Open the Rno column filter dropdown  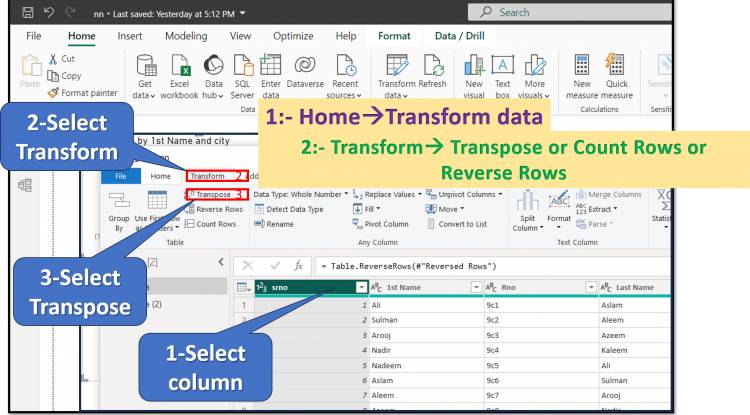click(x=591, y=287)
